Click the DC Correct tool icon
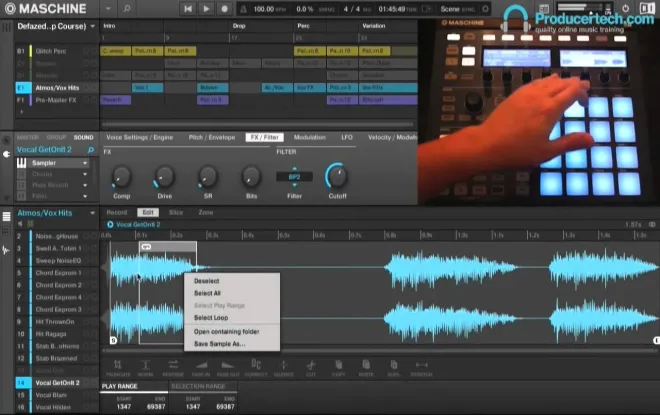660x415 pixels. 256,364
